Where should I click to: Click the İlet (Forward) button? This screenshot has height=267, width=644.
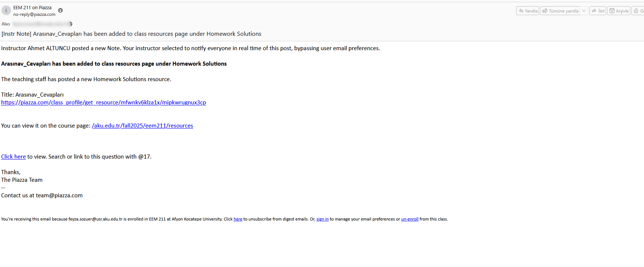pos(598,11)
